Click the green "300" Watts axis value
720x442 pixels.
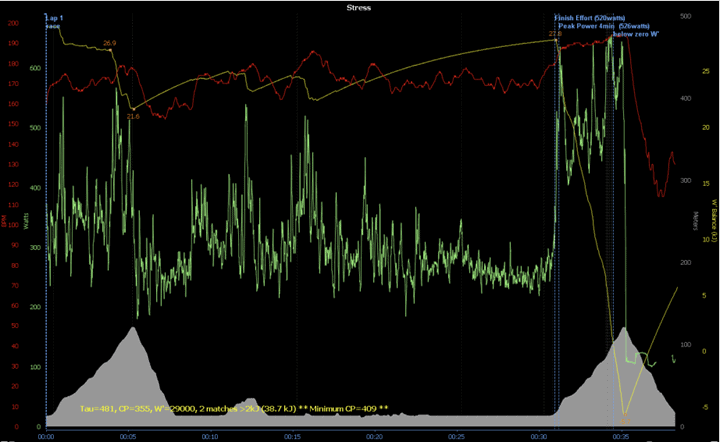click(x=35, y=247)
